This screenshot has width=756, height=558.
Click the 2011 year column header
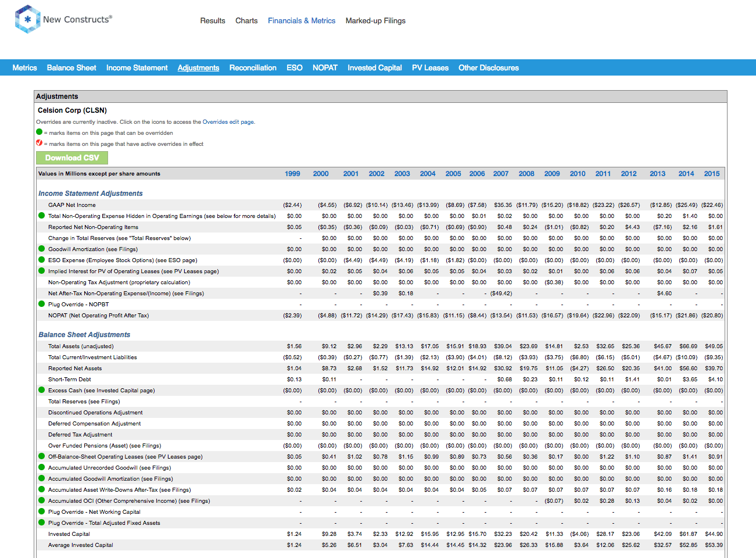click(603, 174)
